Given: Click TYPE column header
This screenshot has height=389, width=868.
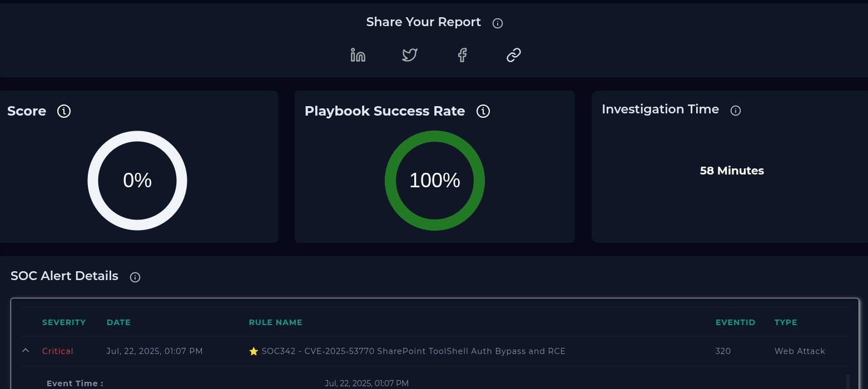Looking at the screenshot, I should pos(785,322).
